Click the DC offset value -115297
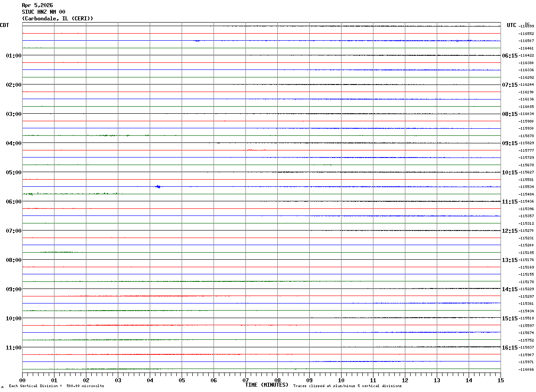 pyautogui.click(x=526, y=296)
